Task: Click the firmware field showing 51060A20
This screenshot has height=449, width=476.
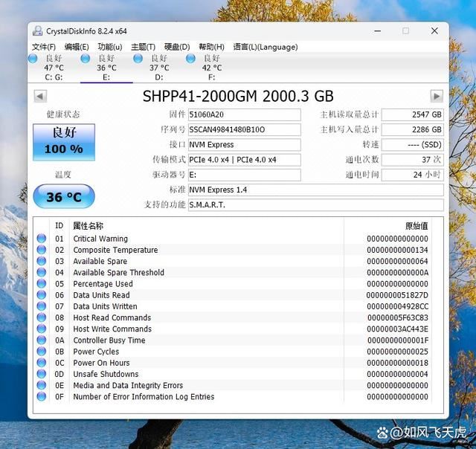Action: point(244,114)
